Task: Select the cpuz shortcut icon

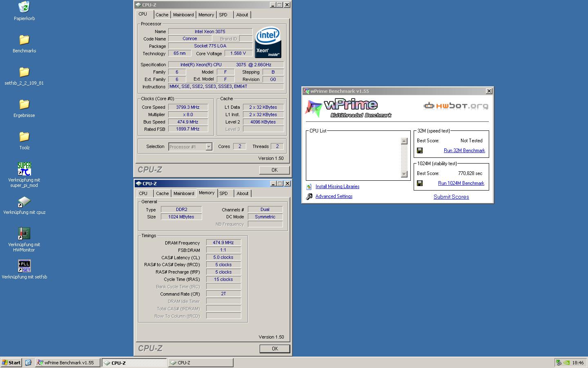Action: 24,202
